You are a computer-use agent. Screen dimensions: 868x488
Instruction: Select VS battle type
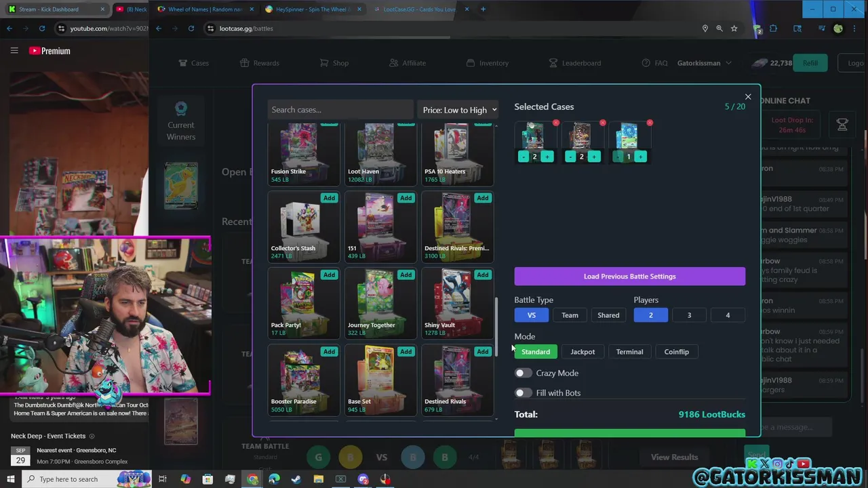(532, 315)
